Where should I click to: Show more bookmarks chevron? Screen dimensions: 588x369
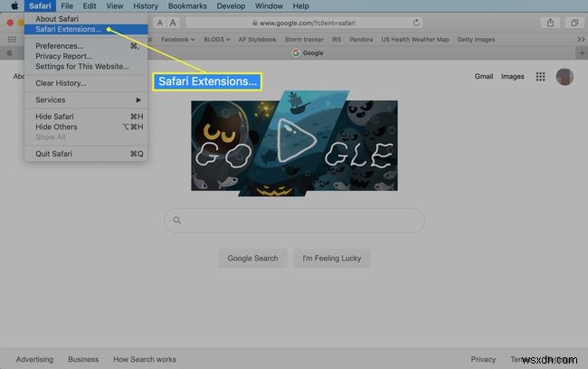(581, 40)
